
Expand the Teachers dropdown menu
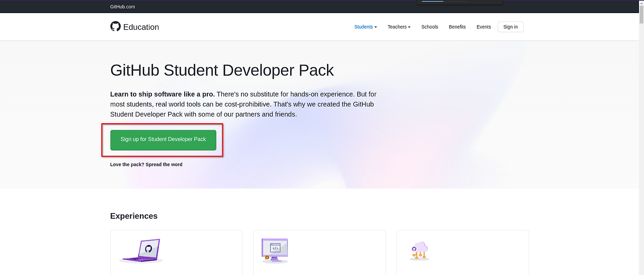pos(399,27)
